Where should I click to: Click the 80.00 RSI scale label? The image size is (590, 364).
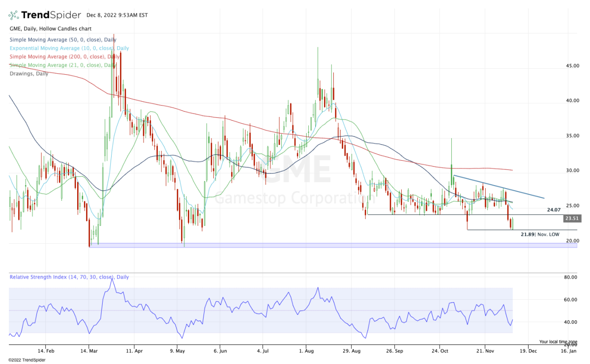tap(570, 278)
